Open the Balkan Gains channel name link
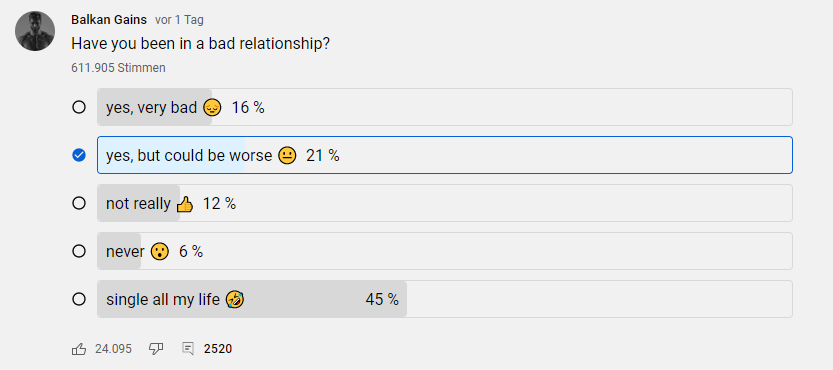 point(109,20)
